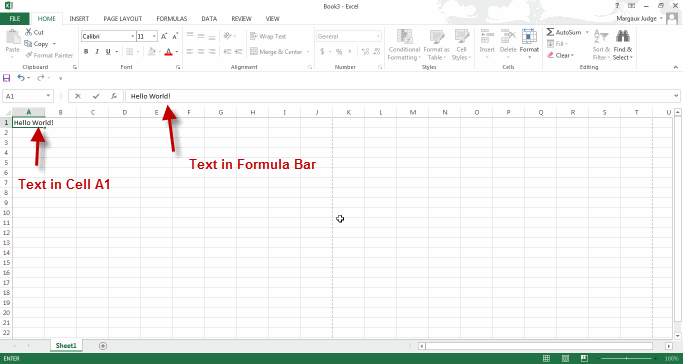Expand the Name Box dropdown arrow
The image size is (683, 364).
point(48,96)
